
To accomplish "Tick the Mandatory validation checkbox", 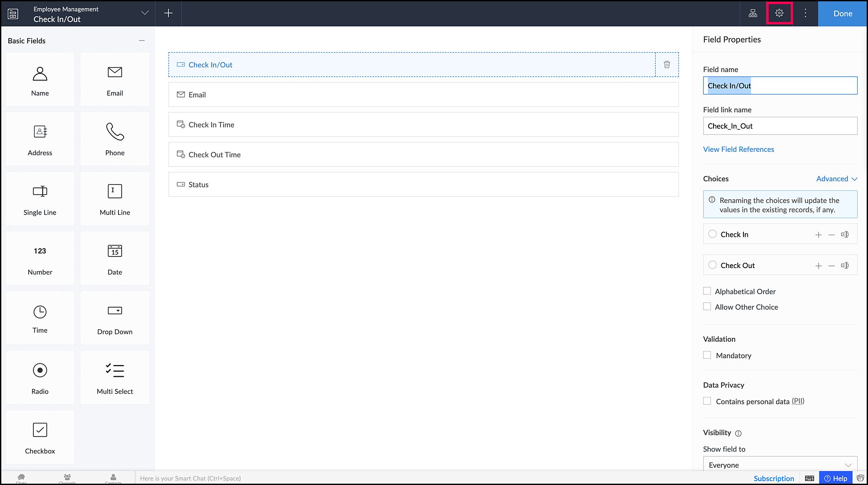I will coord(707,355).
